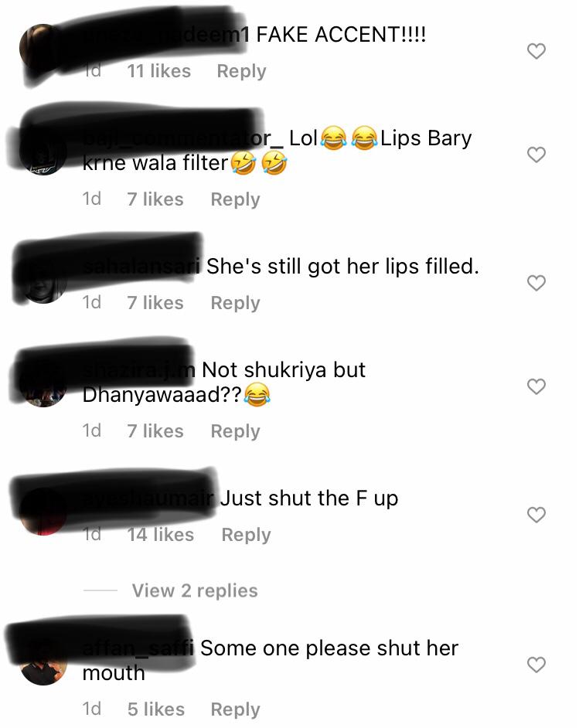Reply to the 'Dhanyawaaad??' comment

pos(235,431)
